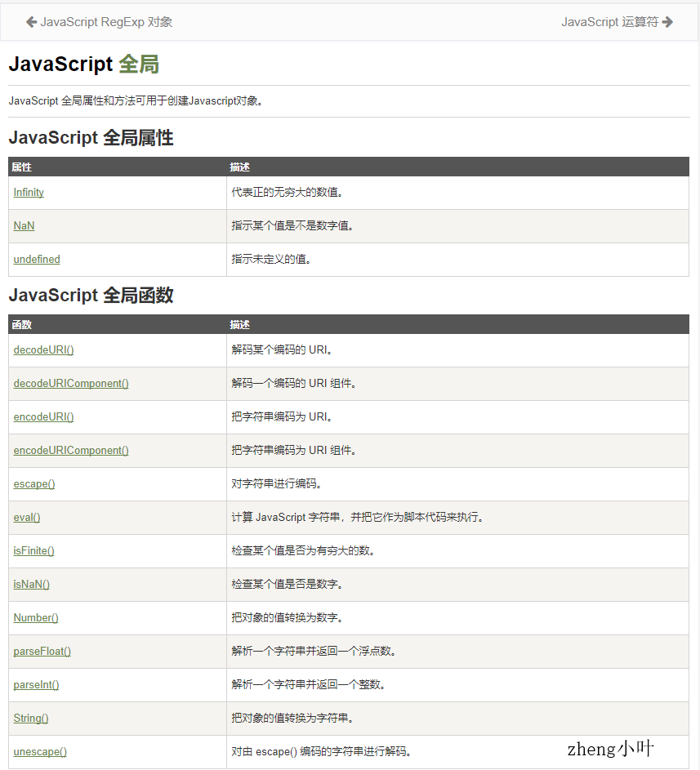
Task: Open the Infinity property link
Action: (29, 193)
